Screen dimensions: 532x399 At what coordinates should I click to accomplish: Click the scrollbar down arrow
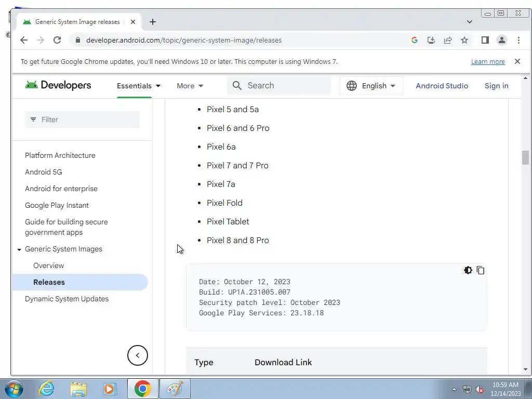click(525, 369)
